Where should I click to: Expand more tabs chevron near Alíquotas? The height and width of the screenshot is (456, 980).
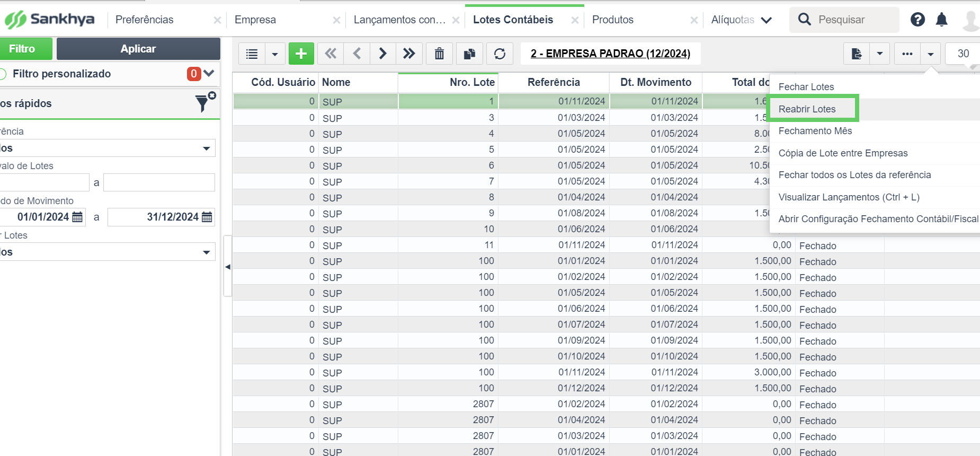point(766,20)
